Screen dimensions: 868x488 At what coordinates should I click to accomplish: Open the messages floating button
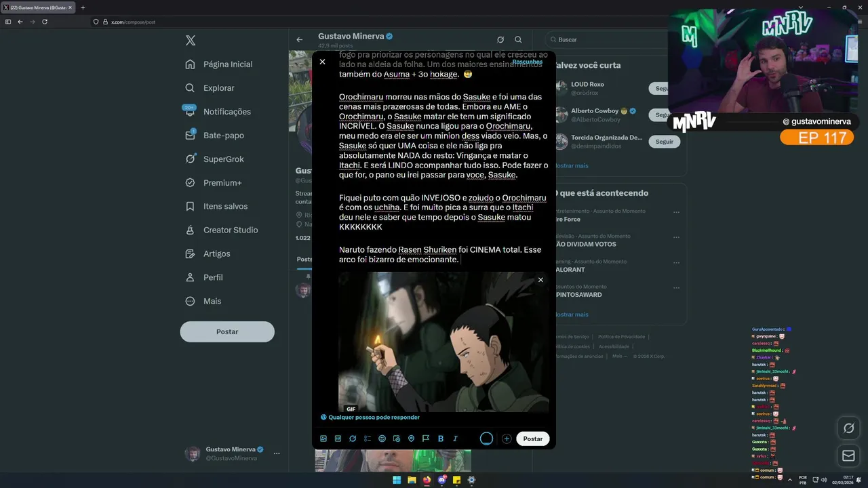click(848, 456)
